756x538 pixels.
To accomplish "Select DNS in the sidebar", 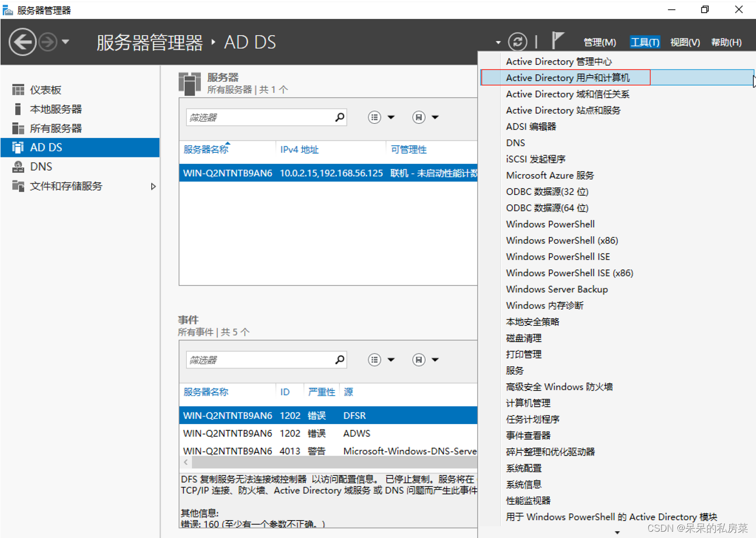I will click(80, 167).
